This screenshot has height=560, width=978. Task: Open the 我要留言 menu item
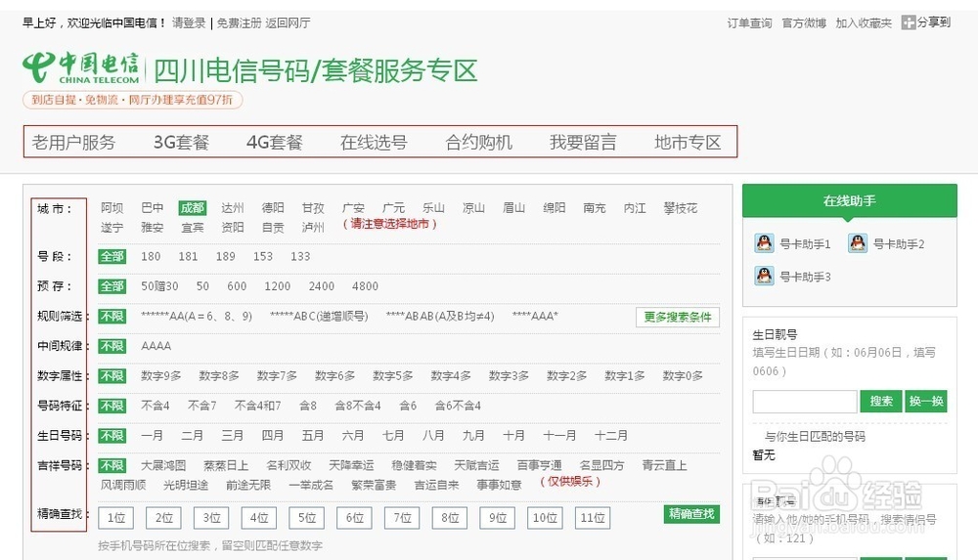click(583, 142)
